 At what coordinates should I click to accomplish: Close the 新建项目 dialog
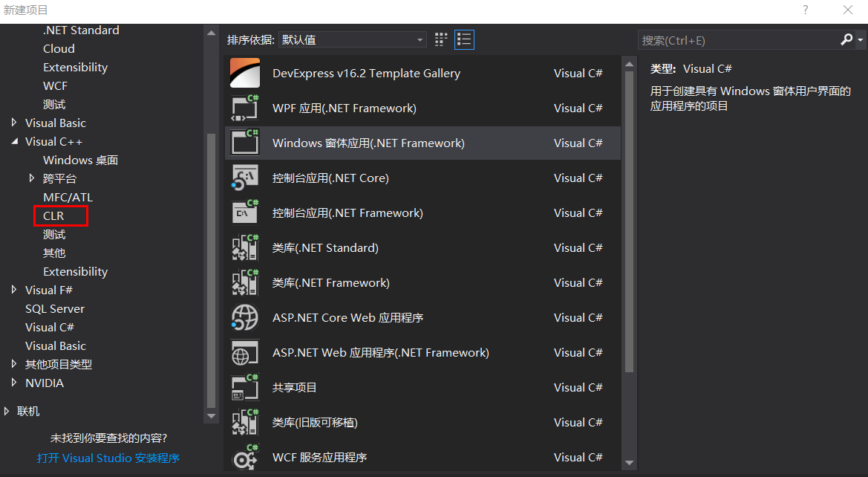tap(847, 10)
